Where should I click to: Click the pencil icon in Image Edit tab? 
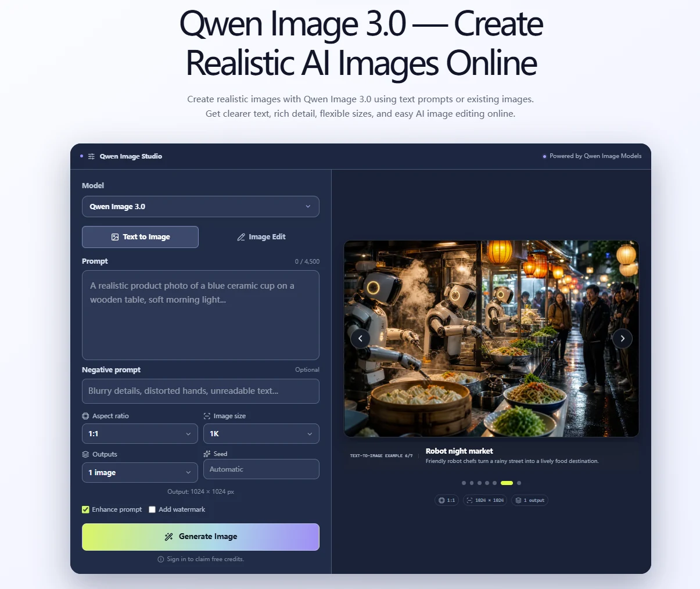click(241, 237)
